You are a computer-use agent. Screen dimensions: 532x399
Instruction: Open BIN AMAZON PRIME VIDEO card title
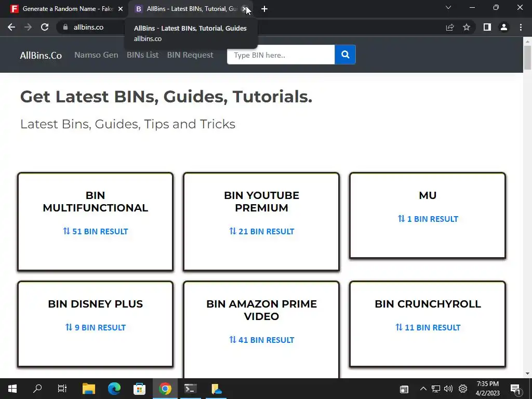(261, 310)
